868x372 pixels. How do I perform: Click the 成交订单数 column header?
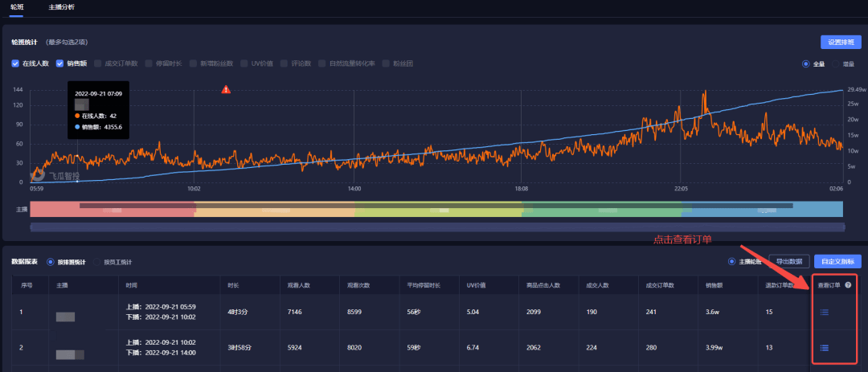tap(660, 286)
